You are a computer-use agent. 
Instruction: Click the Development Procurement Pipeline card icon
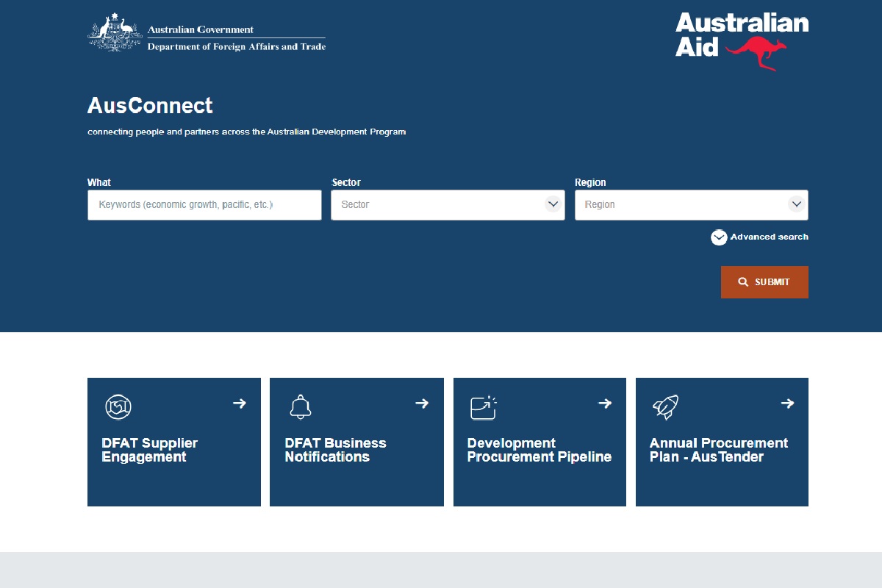483,407
